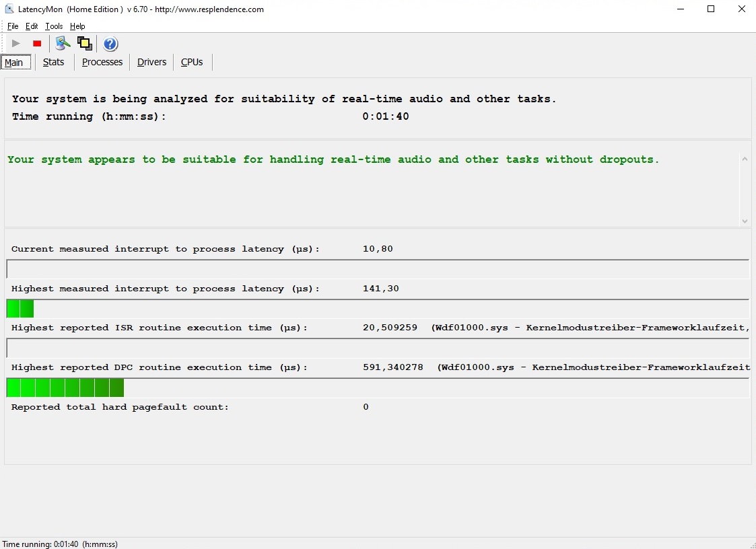Click the current latency value 10,80
Screen dimensions: 756x549
378,249
